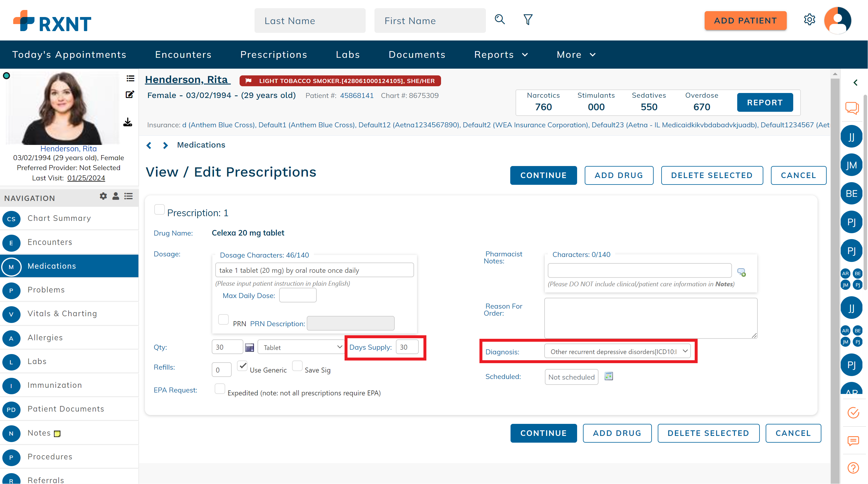Open the calendar icon next to Not scheduled
Viewport: 868px width, 484px height.
(608, 376)
